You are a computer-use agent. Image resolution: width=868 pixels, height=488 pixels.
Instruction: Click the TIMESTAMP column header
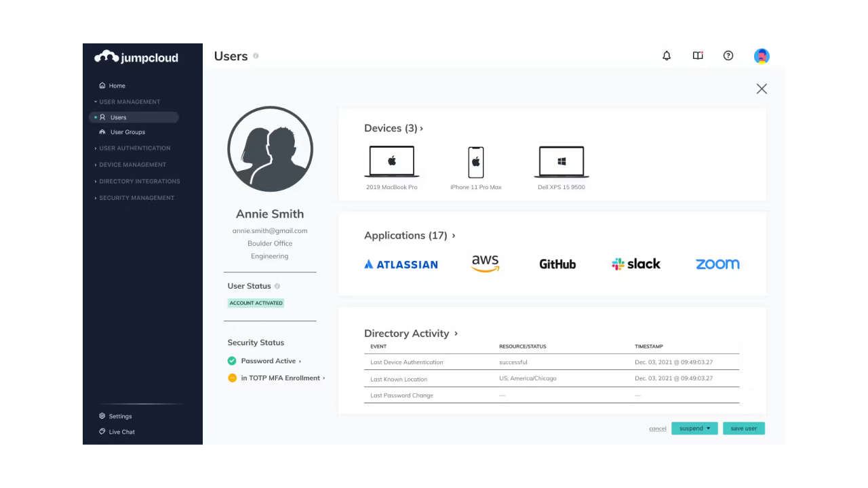649,346
